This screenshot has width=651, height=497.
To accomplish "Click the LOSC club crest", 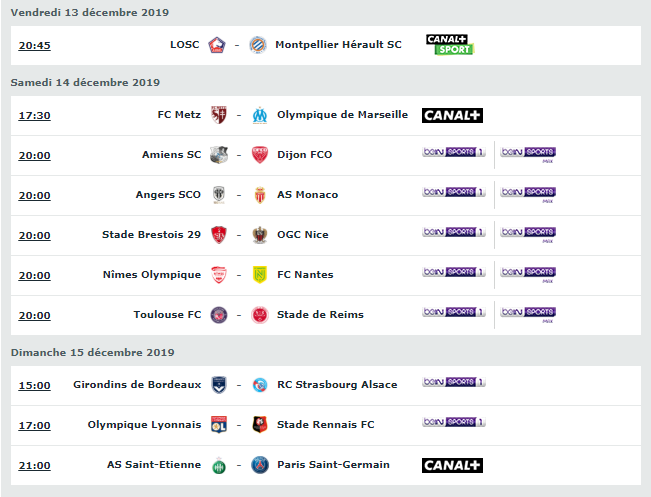I will pyautogui.click(x=217, y=45).
